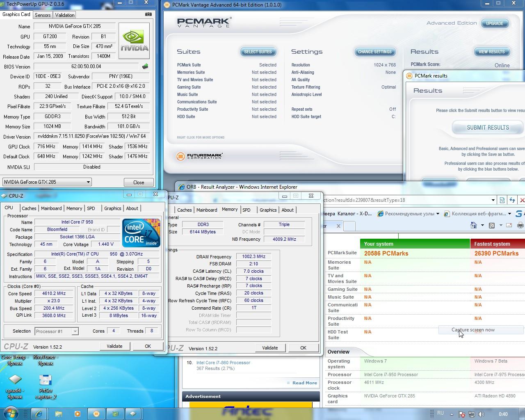Expand the IE address bar history dropdown

tap(493, 200)
